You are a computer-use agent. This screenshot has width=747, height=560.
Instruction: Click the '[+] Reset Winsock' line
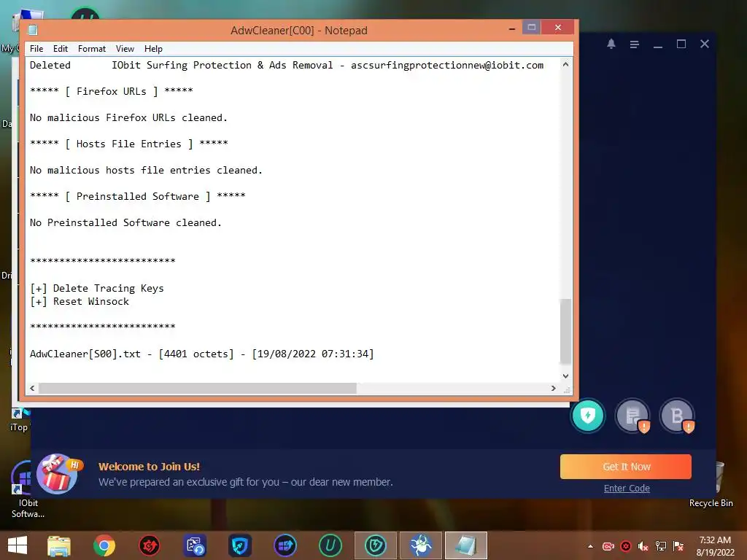pos(79,301)
